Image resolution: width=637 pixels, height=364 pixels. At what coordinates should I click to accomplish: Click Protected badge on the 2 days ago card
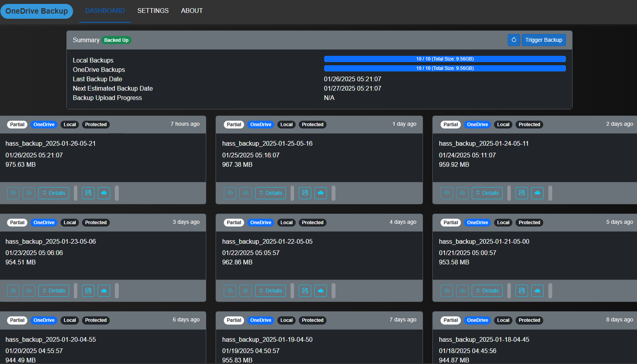[529, 125]
